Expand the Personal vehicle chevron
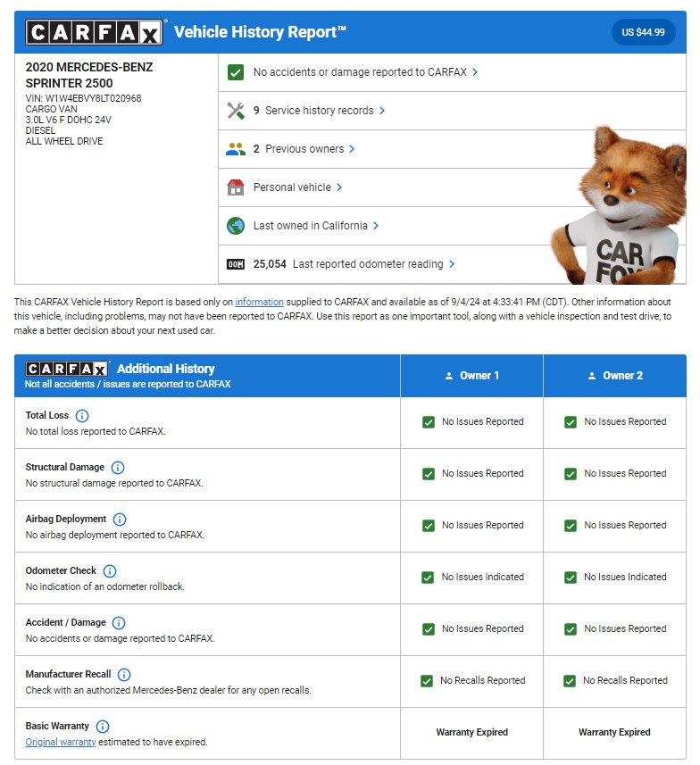 (x=339, y=187)
